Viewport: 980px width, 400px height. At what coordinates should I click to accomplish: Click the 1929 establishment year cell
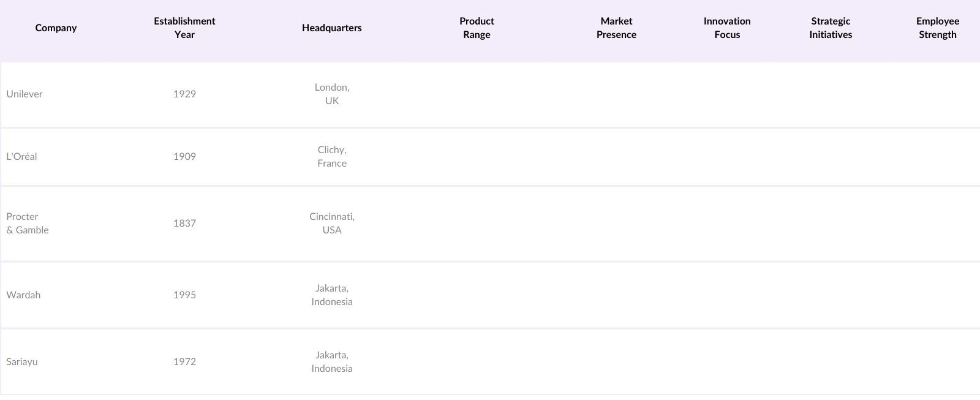[x=184, y=94]
